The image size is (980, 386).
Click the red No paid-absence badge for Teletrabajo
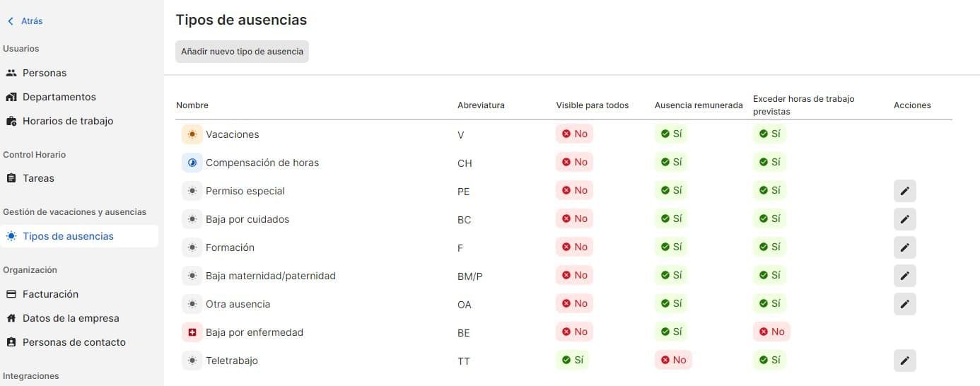[672, 360]
